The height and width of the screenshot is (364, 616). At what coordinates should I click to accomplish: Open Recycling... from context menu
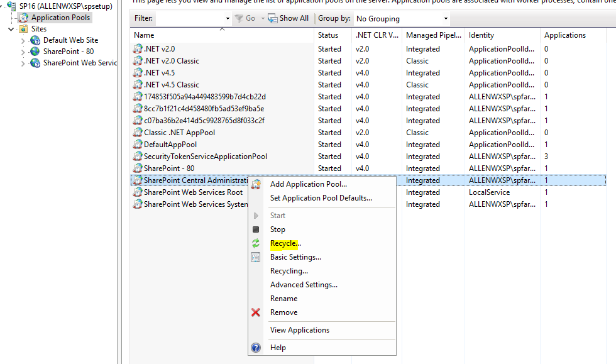point(289,271)
